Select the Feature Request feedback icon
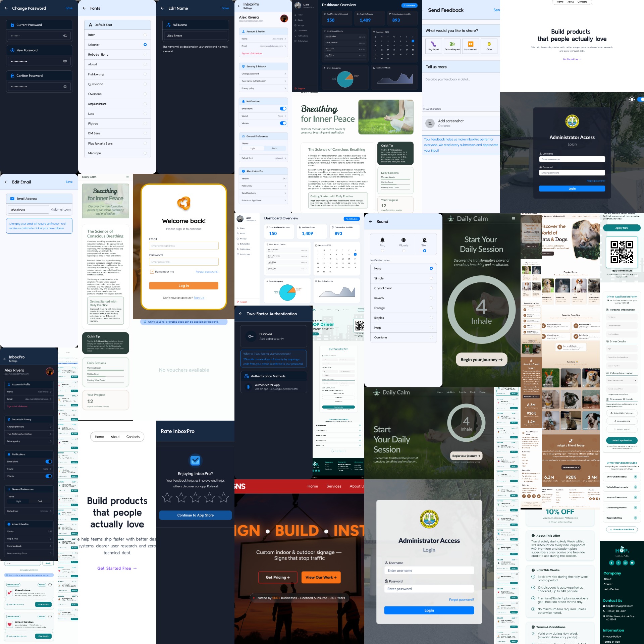644x644 pixels. (452, 44)
